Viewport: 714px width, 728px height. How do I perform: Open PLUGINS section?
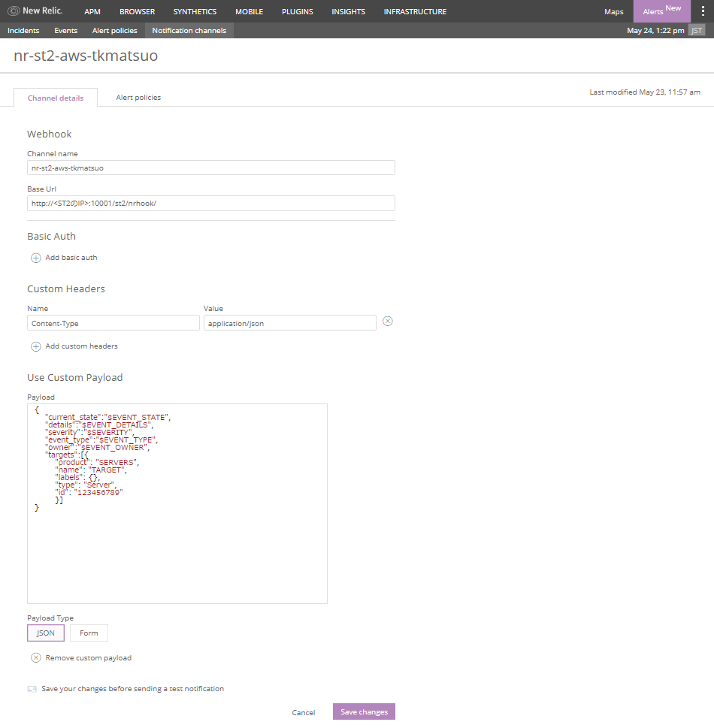point(298,11)
